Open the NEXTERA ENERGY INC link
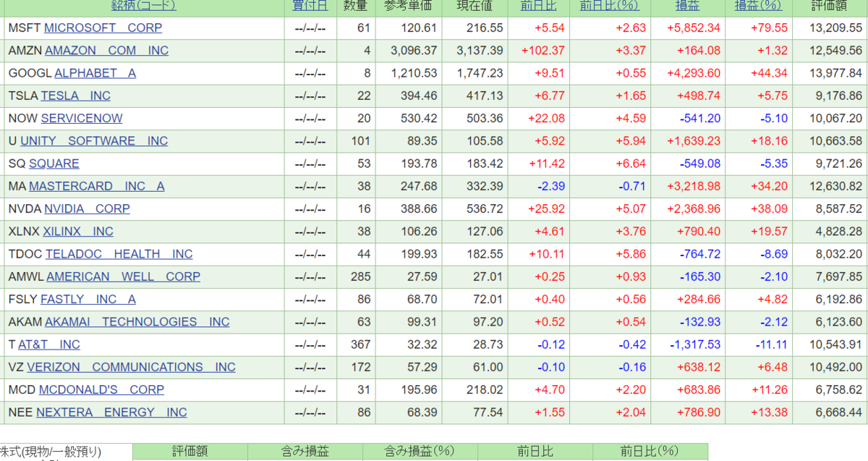Image resolution: width=868 pixels, height=461 pixels. (111, 413)
